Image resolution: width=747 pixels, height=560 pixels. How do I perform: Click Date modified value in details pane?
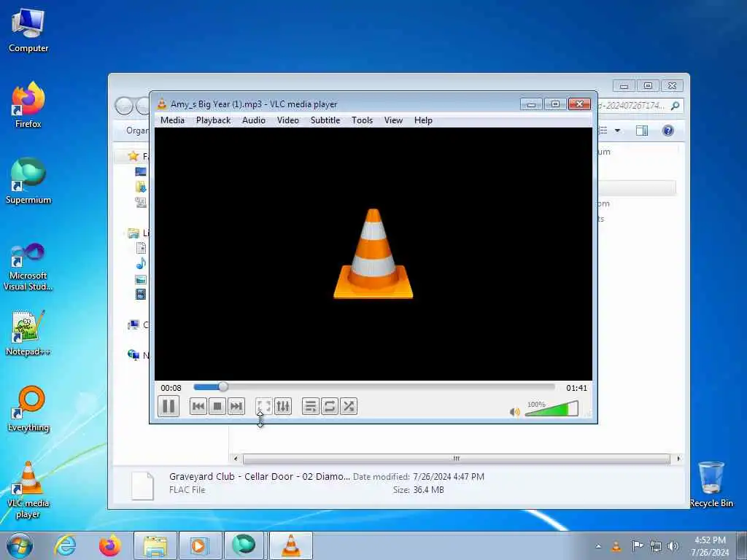(449, 476)
